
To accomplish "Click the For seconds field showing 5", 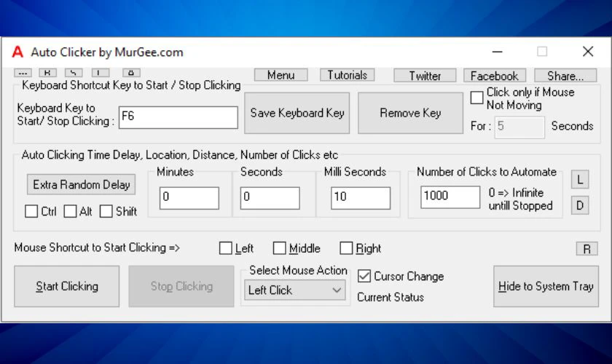I will click(x=519, y=127).
